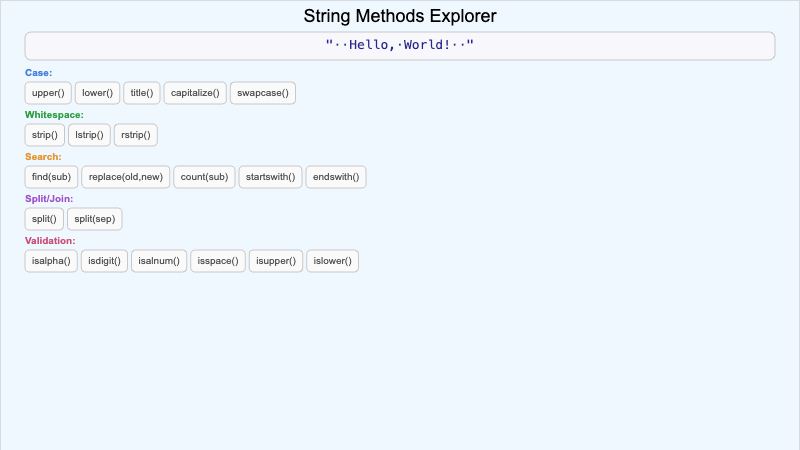This screenshot has width=800, height=450.
Task: Run the swapcase() method
Action: coord(263,93)
